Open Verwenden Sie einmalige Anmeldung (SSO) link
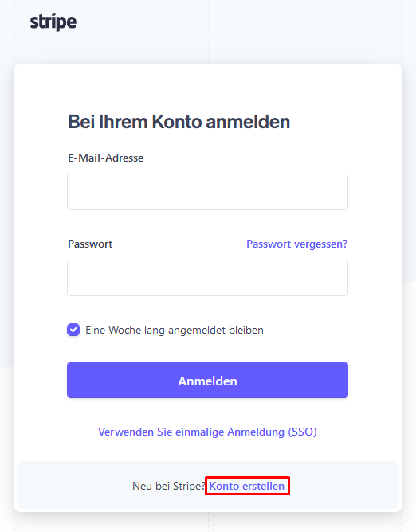The width and height of the screenshot is (416, 532). pos(207,432)
